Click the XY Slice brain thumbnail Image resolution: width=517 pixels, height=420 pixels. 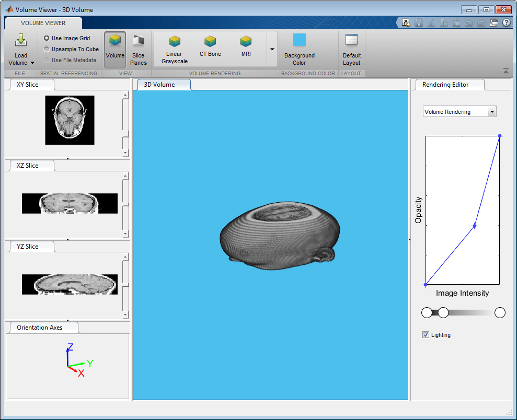click(69, 120)
